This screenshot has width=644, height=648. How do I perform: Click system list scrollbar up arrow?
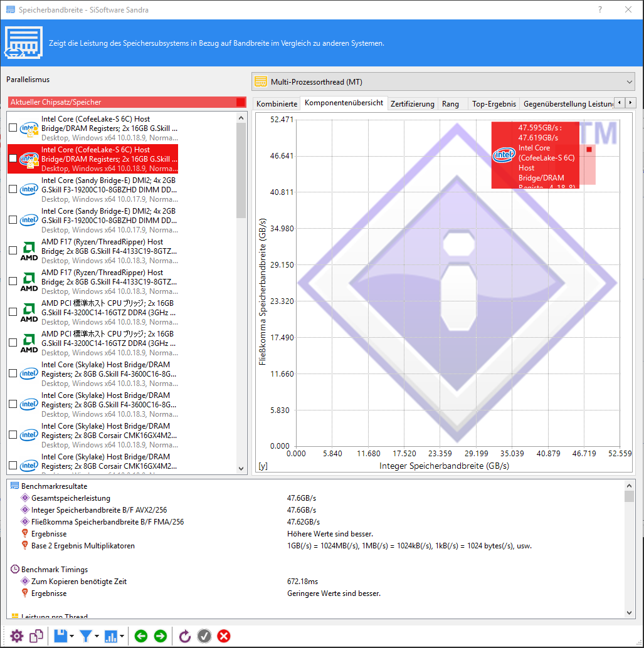241,118
